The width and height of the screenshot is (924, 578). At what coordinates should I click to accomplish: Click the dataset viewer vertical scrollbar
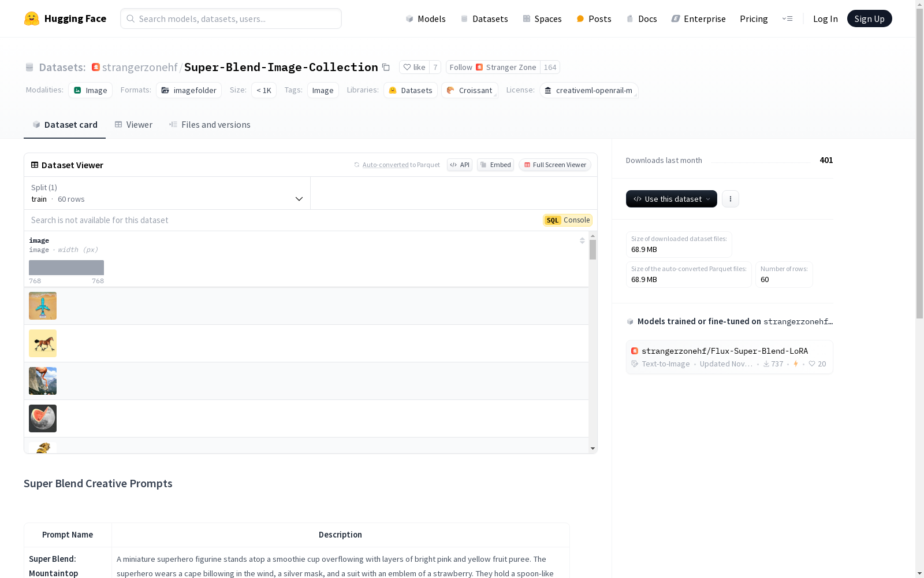coord(593,250)
